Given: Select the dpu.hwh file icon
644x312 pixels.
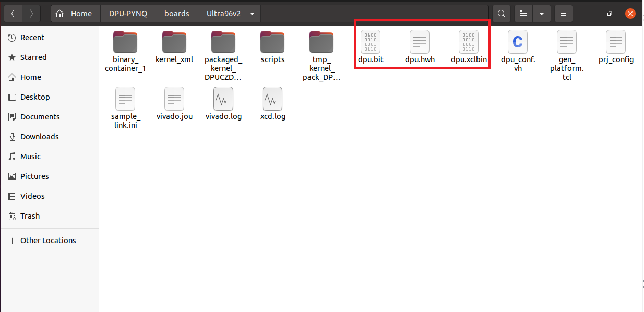Looking at the screenshot, I should tap(420, 41).
